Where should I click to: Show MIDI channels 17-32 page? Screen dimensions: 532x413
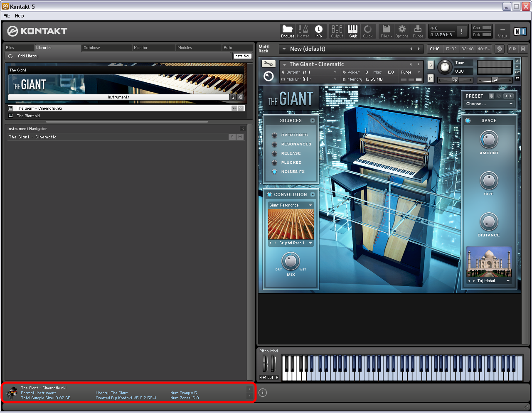pos(451,49)
